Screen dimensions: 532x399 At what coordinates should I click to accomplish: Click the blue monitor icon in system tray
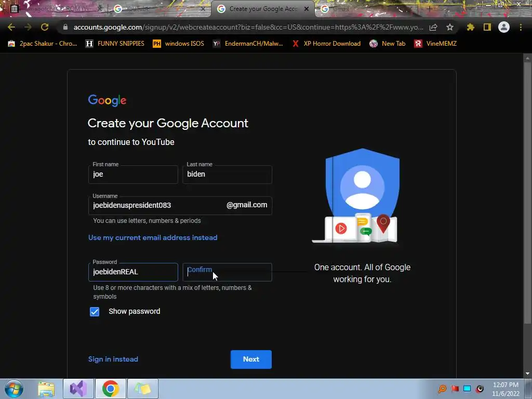467,389
